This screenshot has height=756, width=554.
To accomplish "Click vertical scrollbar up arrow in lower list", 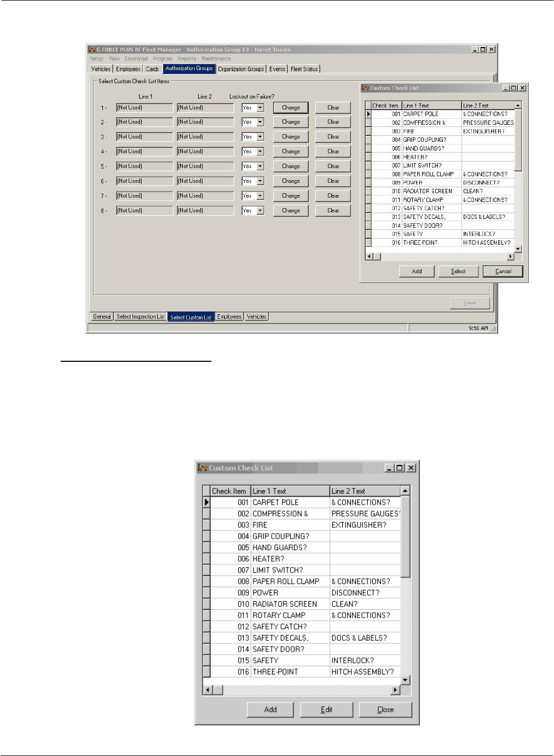I will (406, 490).
